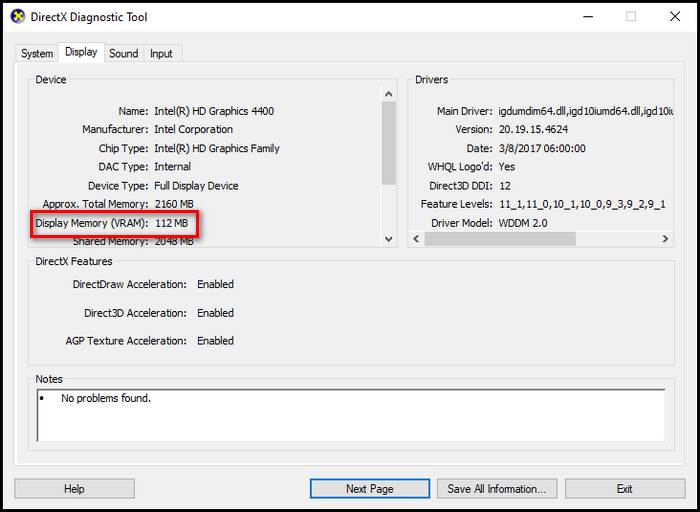
Task: Minimize the DirectX Diagnostic Tool window
Action: point(588,17)
